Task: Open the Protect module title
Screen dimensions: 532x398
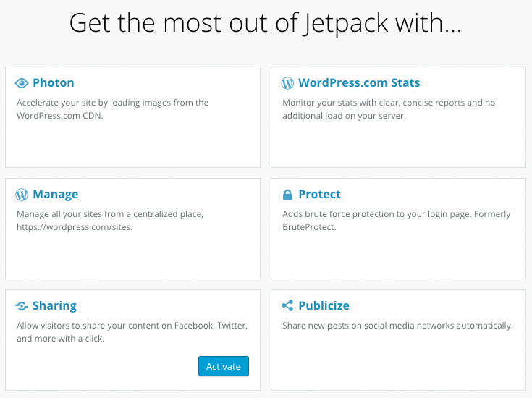Action: pos(319,194)
